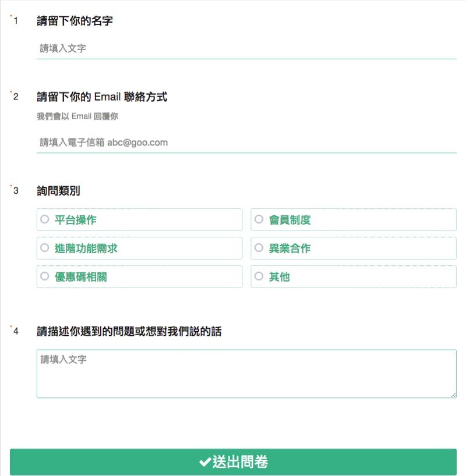The width and height of the screenshot is (466, 476).
Task: Click the 詢問類別 question heading
Action: [x=58, y=190]
